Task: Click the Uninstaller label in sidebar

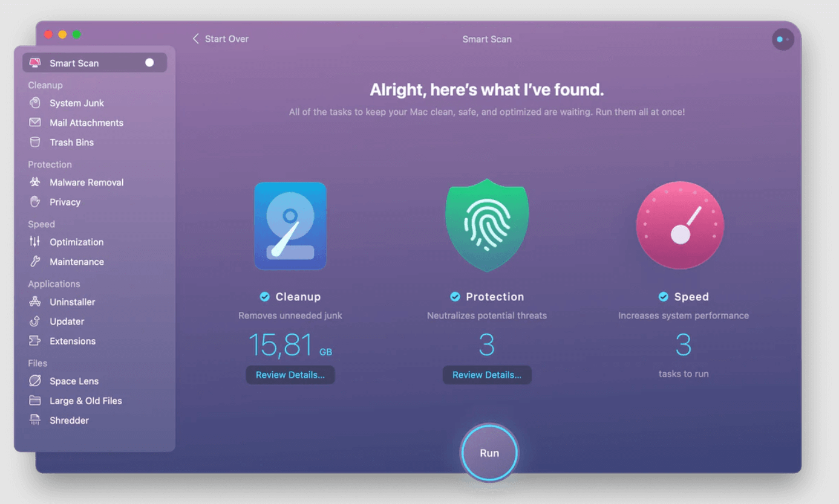Action: coord(73,302)
